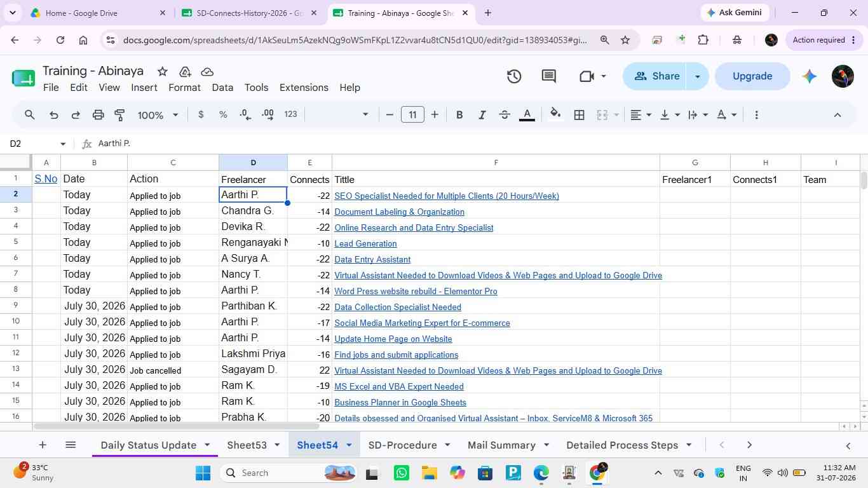Screen dimensions: 868x488
Task: Switch to the SD-Procedure sheet tab
Action: click(x=403, y=445)
